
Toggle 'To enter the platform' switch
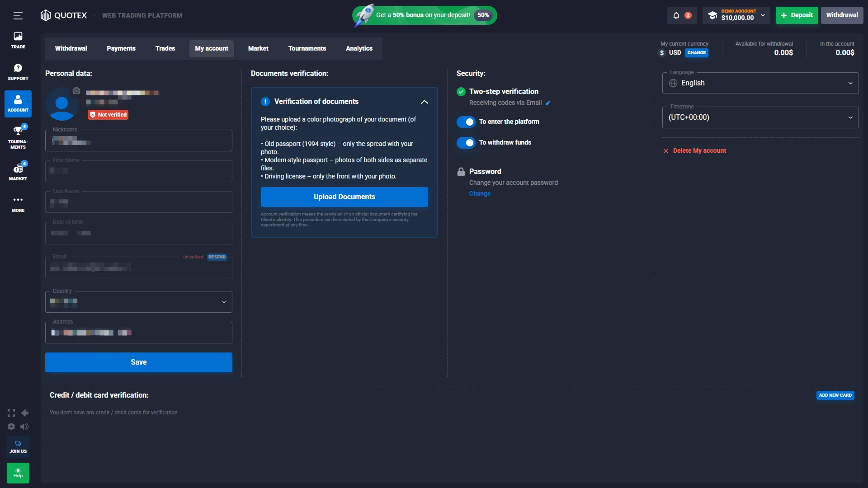click(466, 122)
